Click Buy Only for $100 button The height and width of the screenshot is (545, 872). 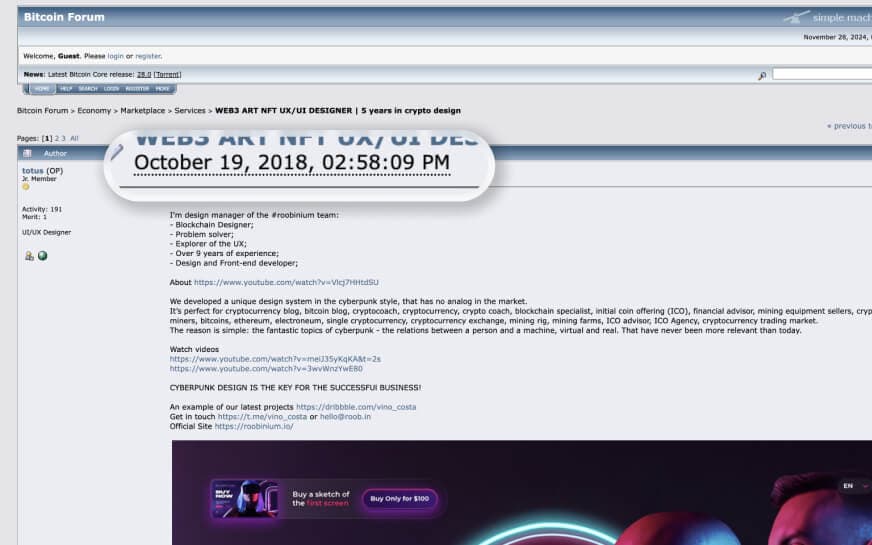click(399, 499)
